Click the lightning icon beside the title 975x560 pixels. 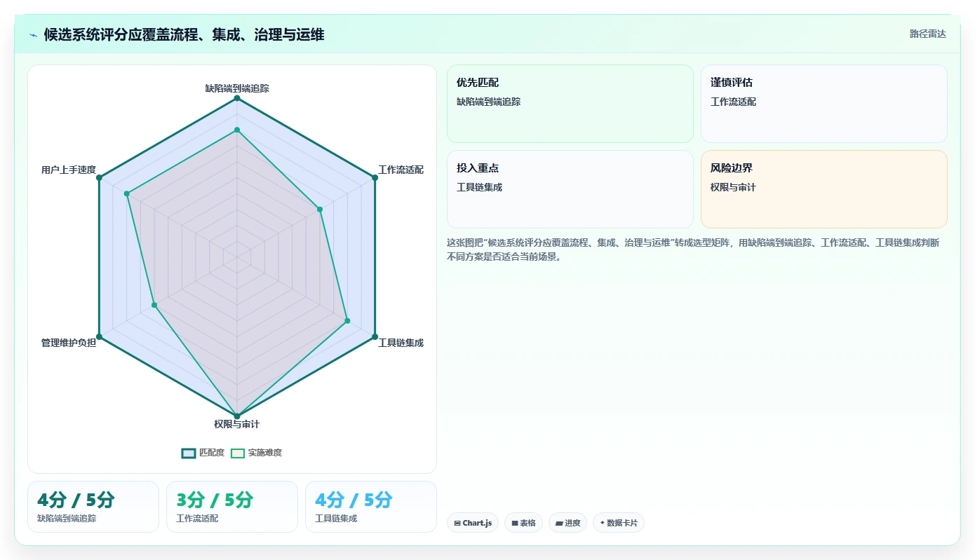pyautogui.click(x=34, y=35)
